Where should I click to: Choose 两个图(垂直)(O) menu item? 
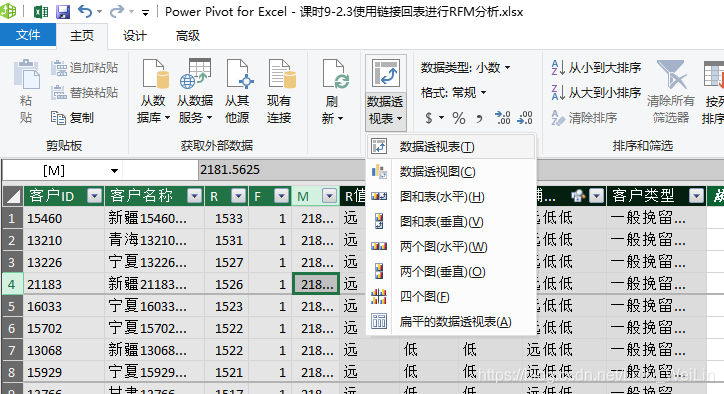[x=451, y=272]
